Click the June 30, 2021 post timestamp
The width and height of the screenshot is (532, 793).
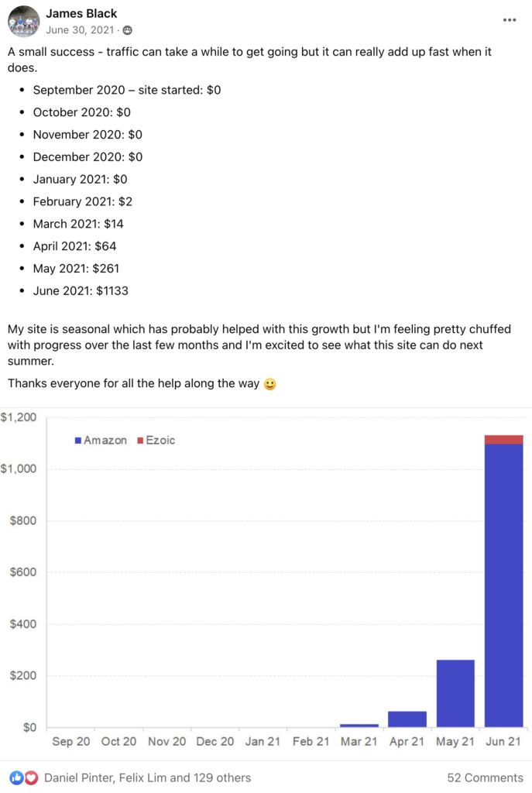point(81,30)
